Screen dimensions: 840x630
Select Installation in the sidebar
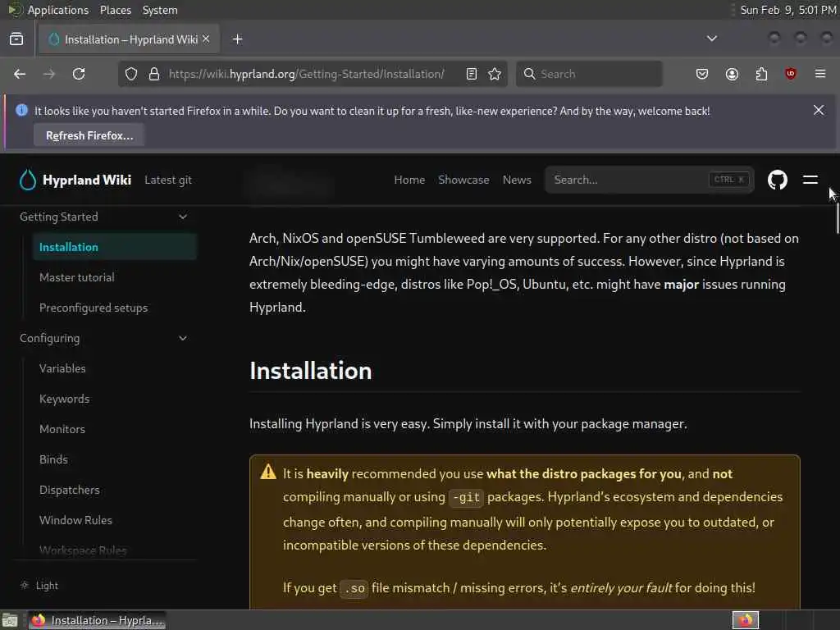(115, 247)
